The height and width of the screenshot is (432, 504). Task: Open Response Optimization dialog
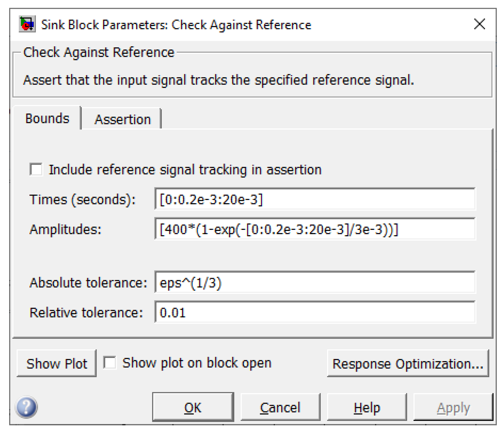[x=408, y=363]
